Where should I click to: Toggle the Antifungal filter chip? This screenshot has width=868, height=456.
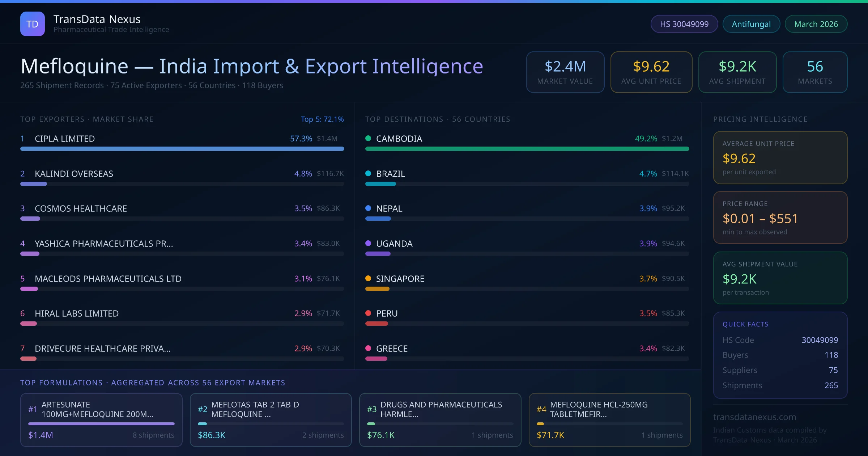click(751, 24)
